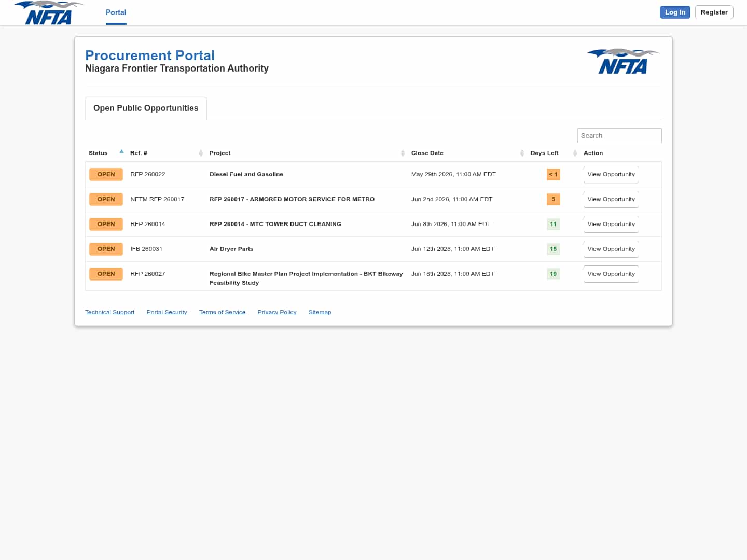View Opportunity for Air Dryer Parts
Image resolution: width=747 pixels, height=560 pixels.
tap(611, 249)
